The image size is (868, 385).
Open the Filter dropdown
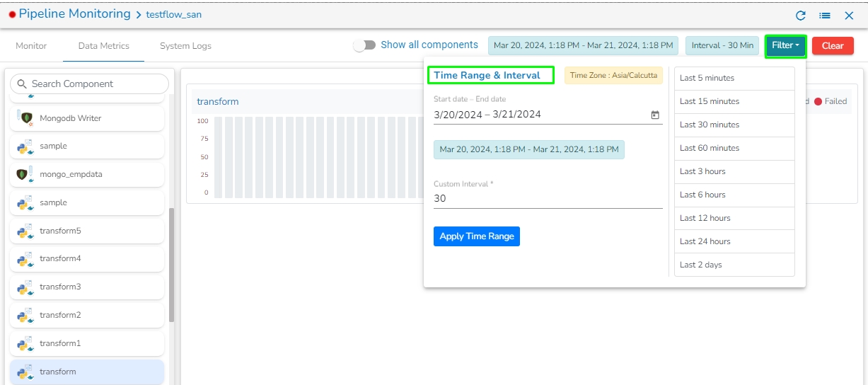point(785,45)
